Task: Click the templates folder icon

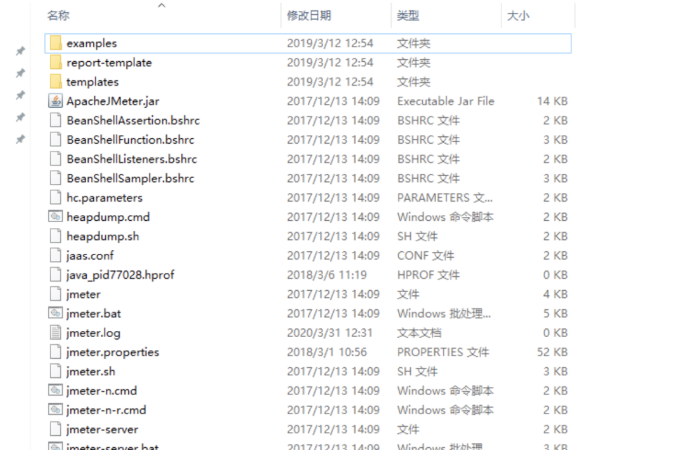Action: 55,82
